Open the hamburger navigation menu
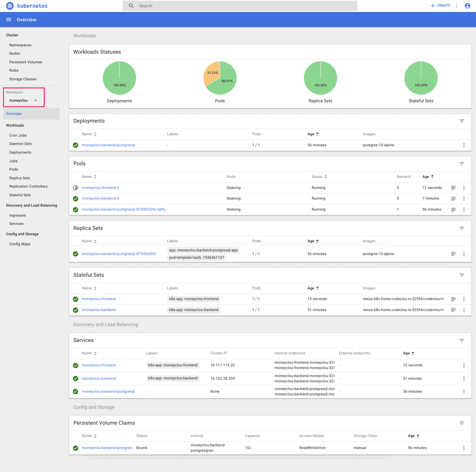This screenshot has height=472, width=476. (x=9, y=19)
